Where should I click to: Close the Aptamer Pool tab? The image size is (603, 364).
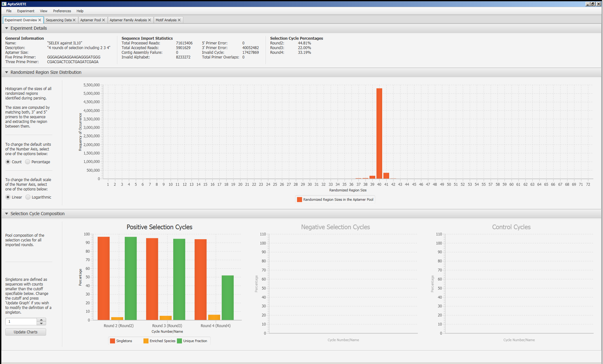tap(104, 20)
